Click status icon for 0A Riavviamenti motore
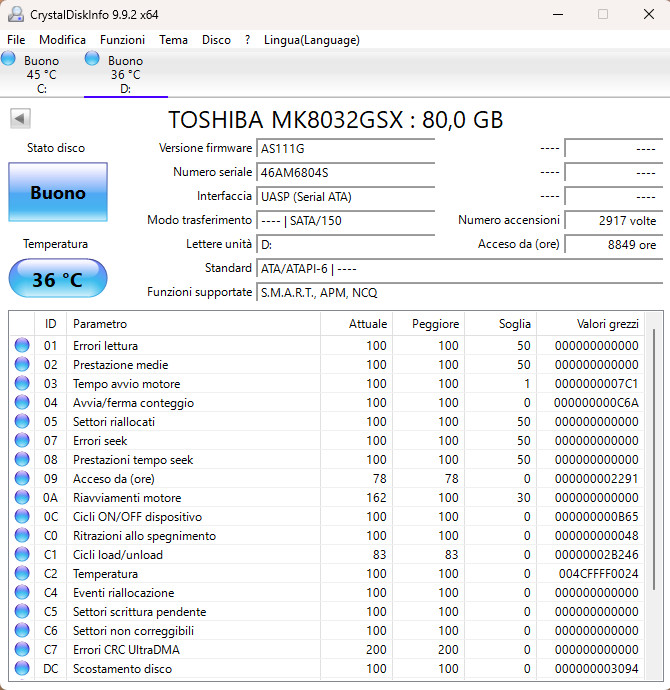The width and height of the screenshot is (670, 690). [22, 497]
